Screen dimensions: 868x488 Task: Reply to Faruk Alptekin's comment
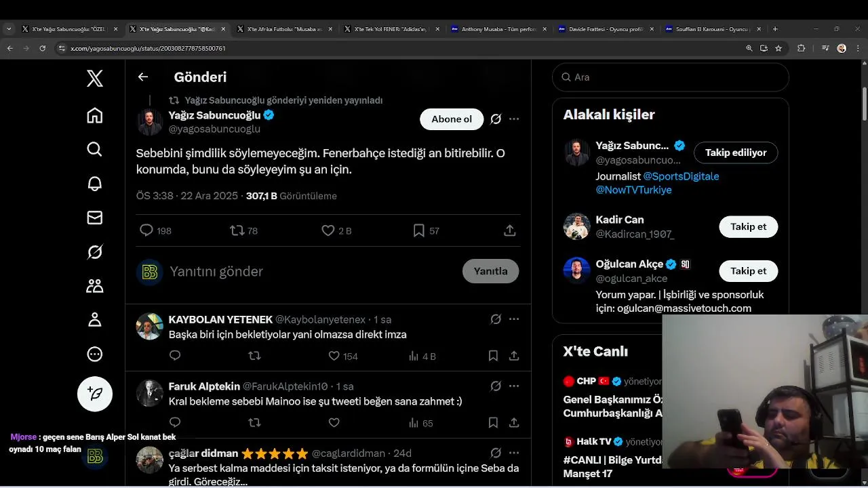coord(175,423)
